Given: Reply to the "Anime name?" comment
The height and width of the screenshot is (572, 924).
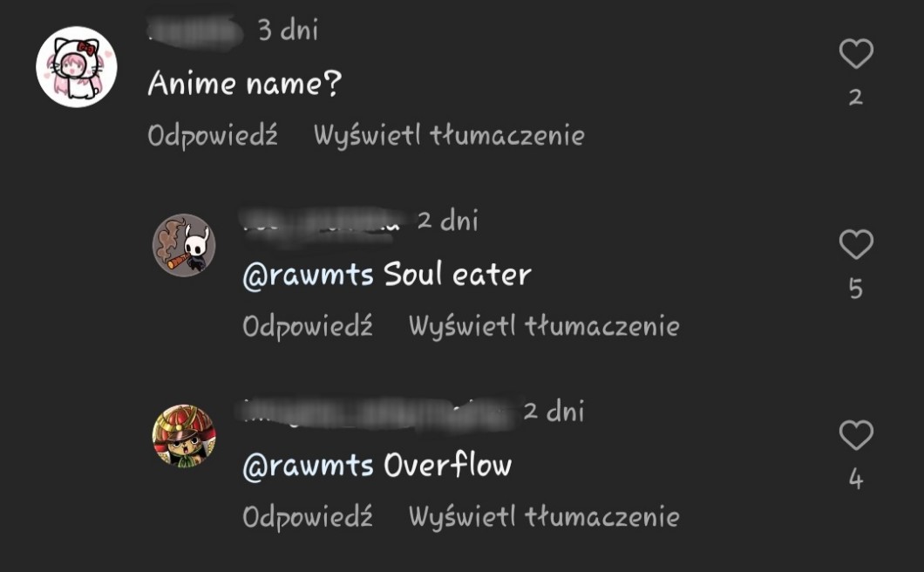Looking at the screenshot, I should [212, 136].
